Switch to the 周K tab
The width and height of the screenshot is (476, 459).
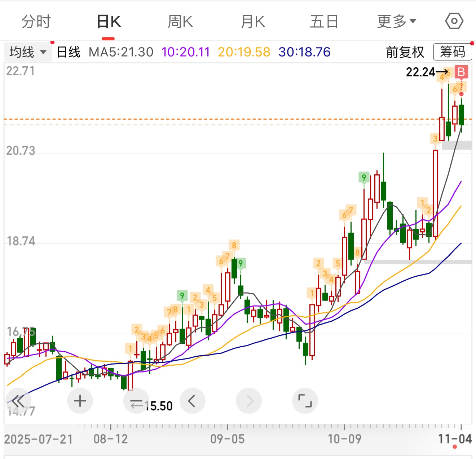(x=180, y=22)
